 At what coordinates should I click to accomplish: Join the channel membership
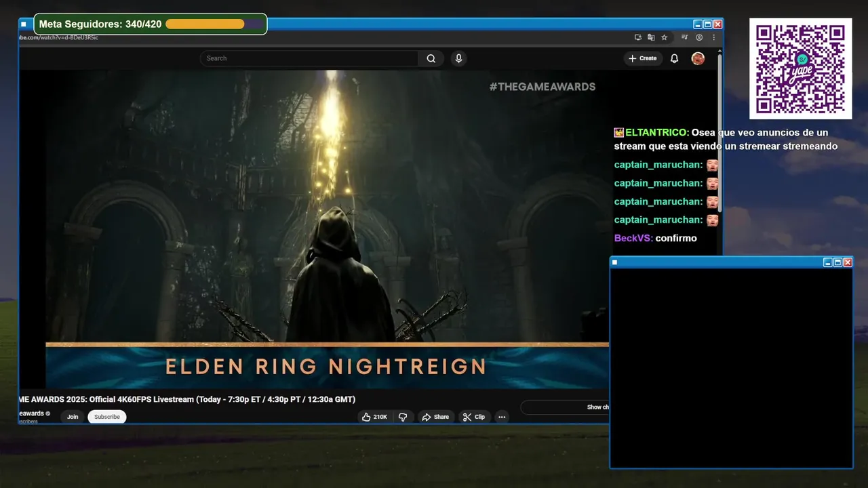[73, 417]
